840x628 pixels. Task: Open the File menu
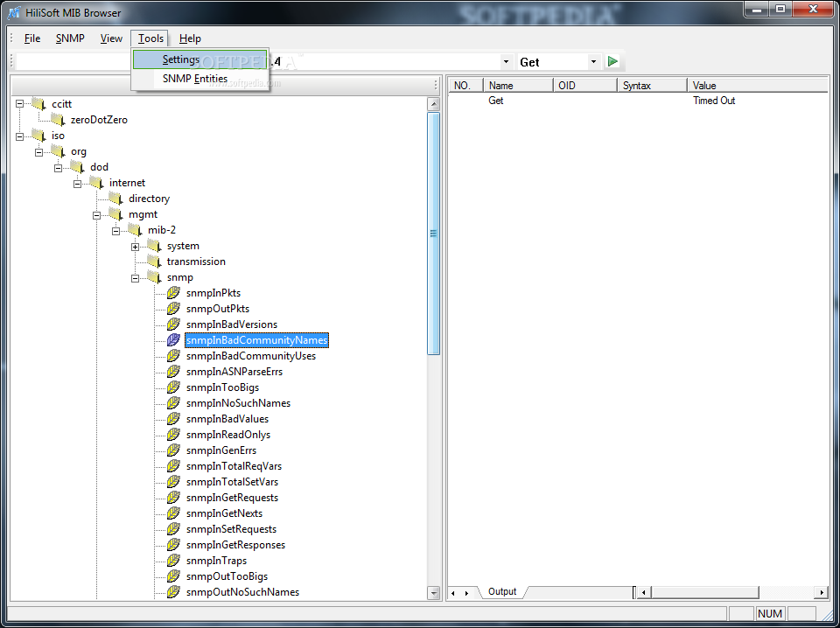(x=32, y=38)
